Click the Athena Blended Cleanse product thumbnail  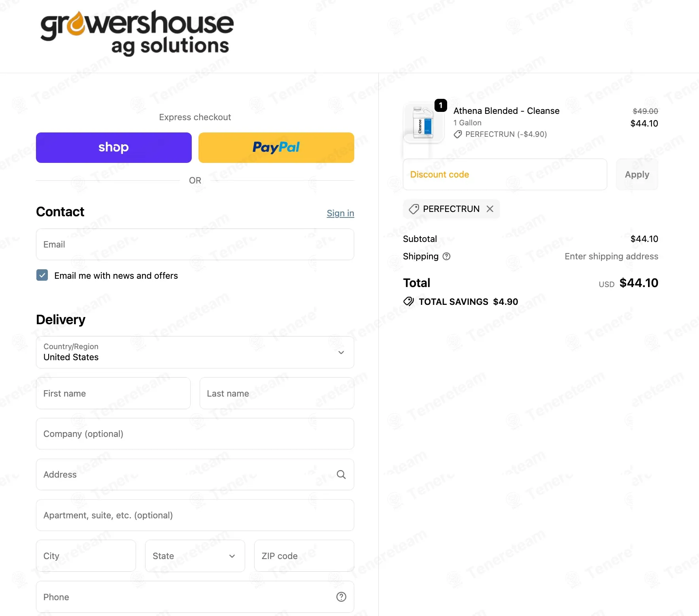(423, 123)
